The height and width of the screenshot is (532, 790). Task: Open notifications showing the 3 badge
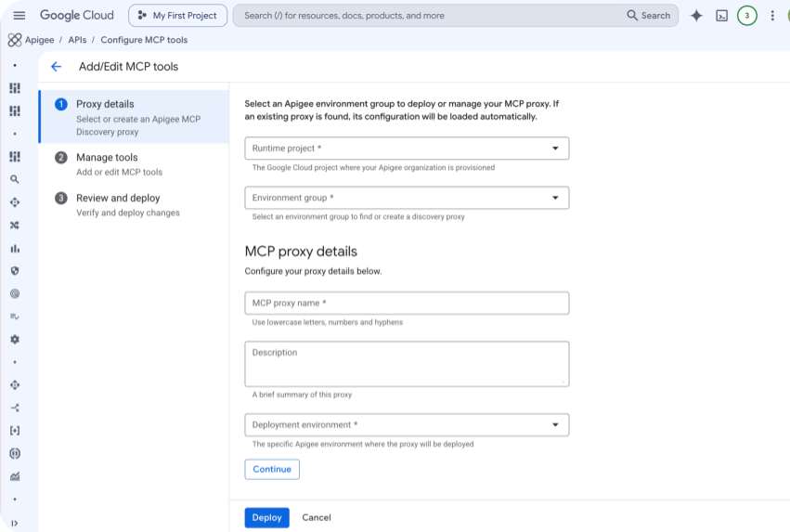pos(746,16)
